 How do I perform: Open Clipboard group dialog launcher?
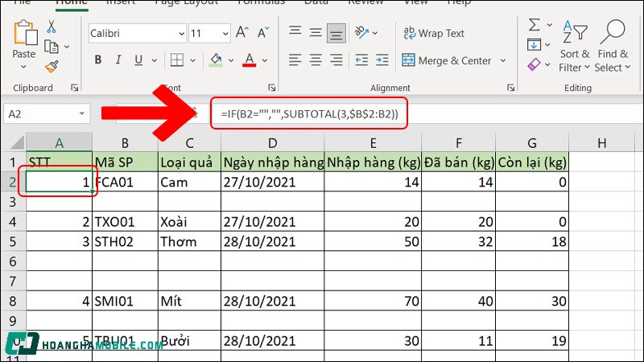(75, 88)
